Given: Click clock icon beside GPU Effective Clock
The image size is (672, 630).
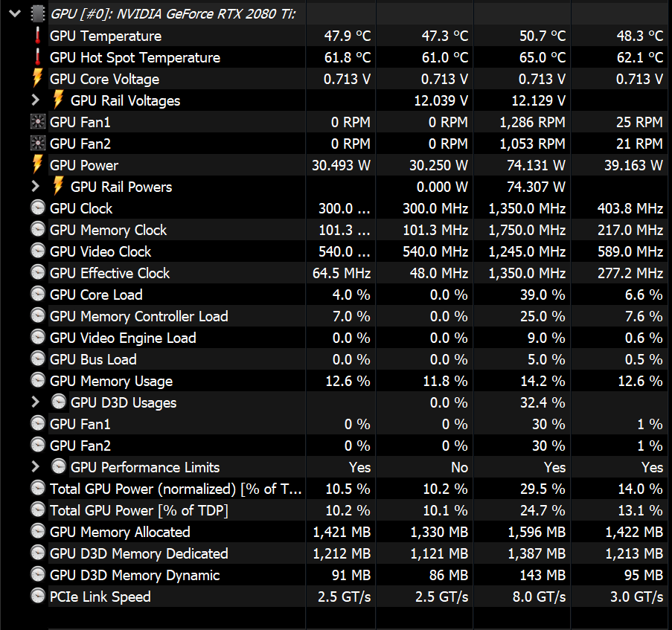Looking at the screenshot, I should point(38,272).
